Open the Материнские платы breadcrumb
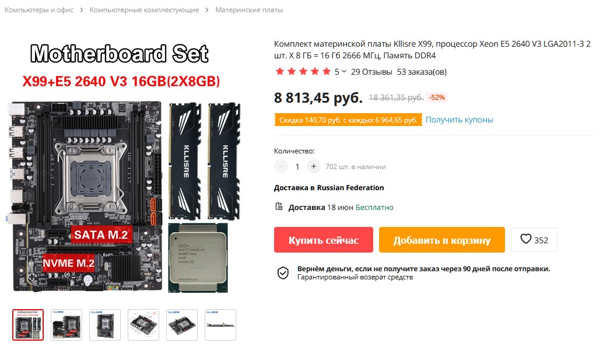 [x=249, y=10]
